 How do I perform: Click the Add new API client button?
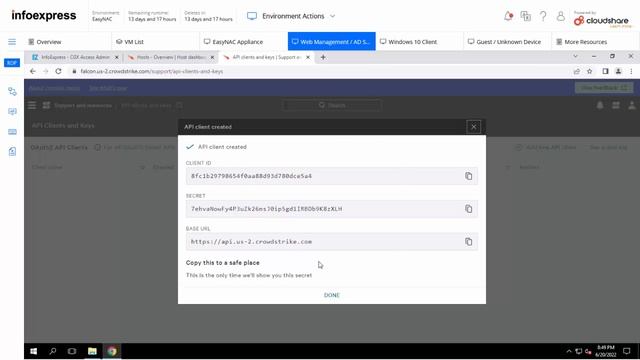(546, 147)
